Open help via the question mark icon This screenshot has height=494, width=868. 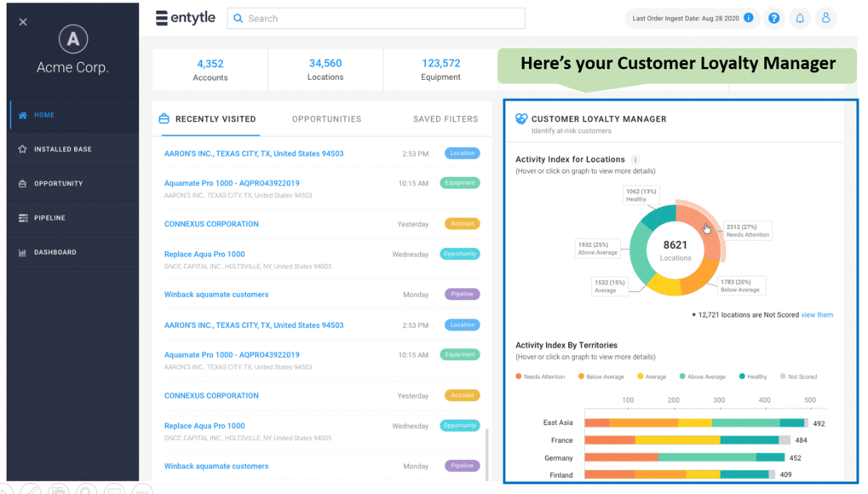774,18
